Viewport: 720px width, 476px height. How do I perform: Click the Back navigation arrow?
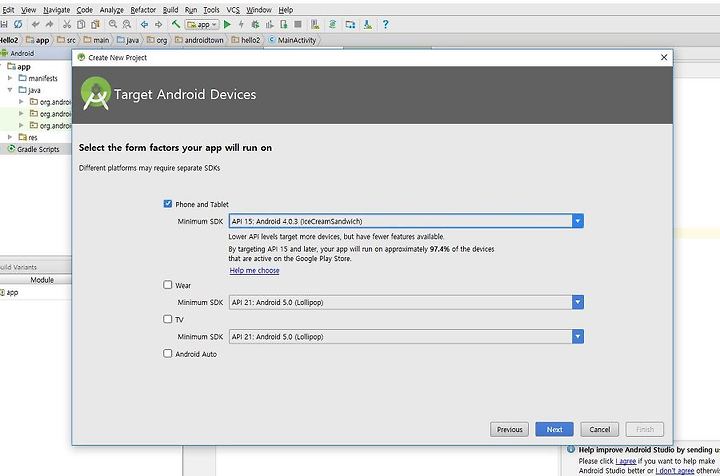point(144,24)
